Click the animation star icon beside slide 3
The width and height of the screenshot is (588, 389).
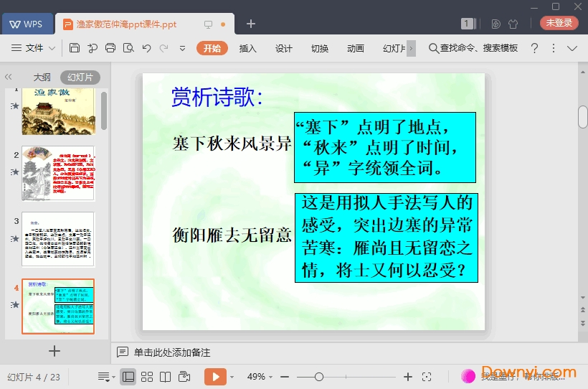[x=14, y=238]
